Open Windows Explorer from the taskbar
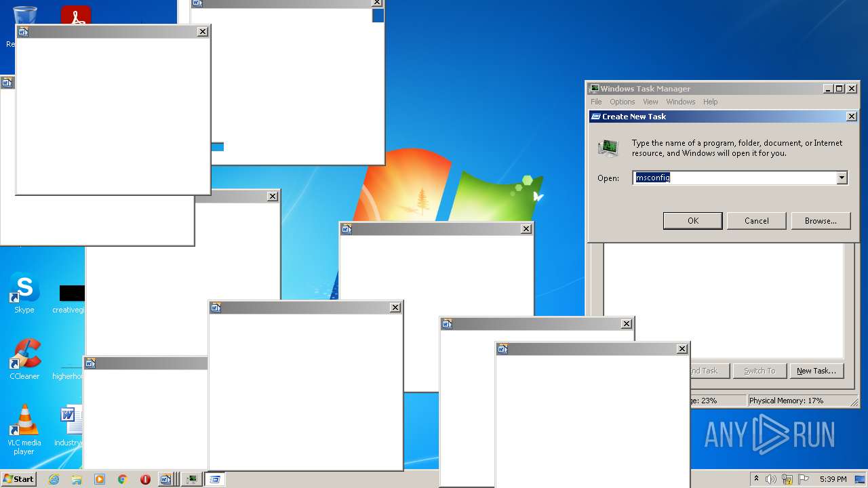This screenshot has width=868, height=488. click(77, 479)
